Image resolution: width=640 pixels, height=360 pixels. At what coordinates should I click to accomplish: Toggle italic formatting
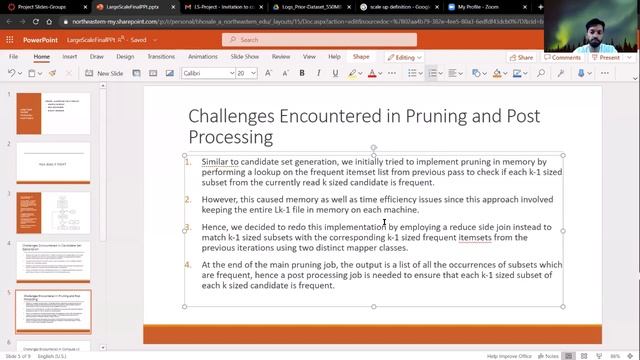318,73
